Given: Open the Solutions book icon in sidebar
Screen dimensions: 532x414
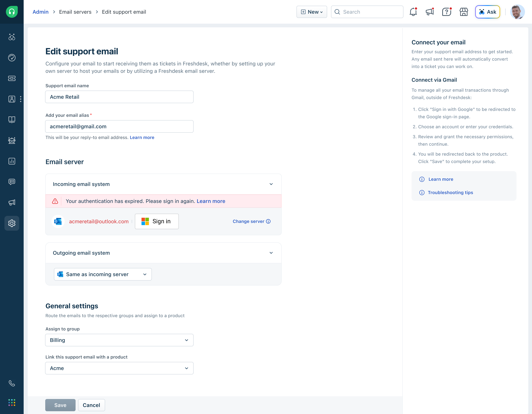Looking at the screenshot, I should [12, 119].
